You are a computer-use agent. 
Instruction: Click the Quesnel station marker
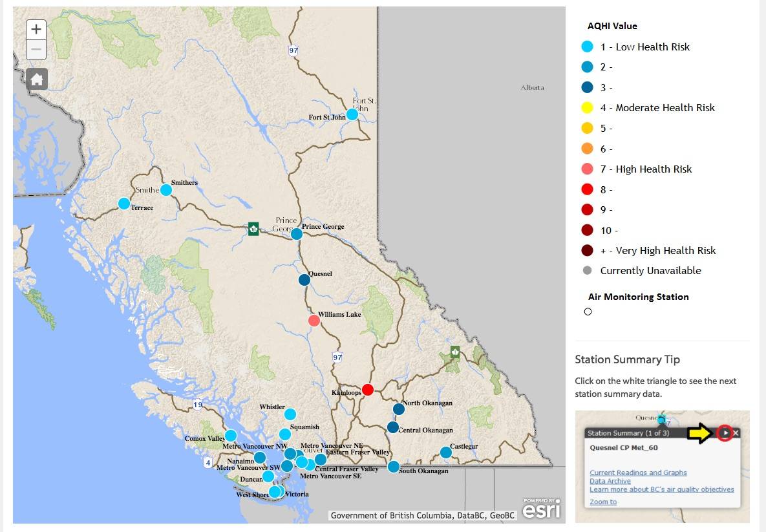pyautogui.click(x=304, y=280)
